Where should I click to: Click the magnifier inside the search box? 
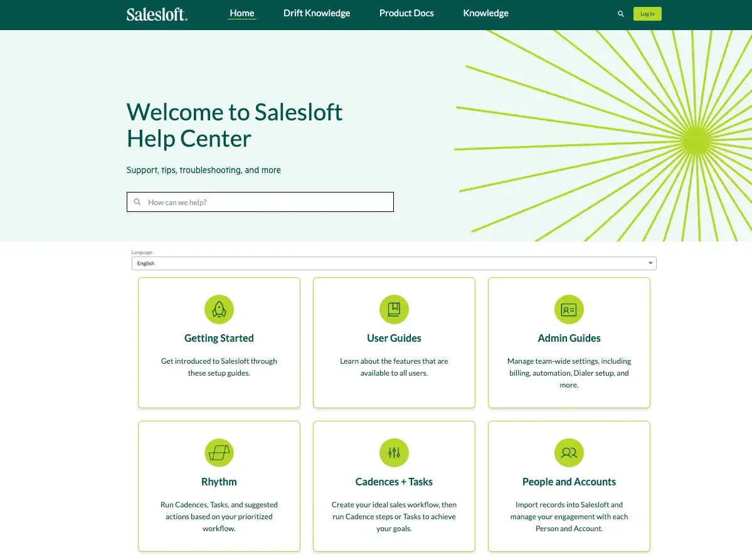click(x=137, y=201)
